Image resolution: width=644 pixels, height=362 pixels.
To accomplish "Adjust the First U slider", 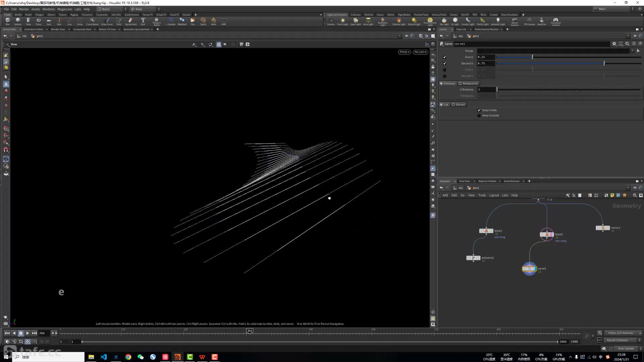I will (569, 57).
